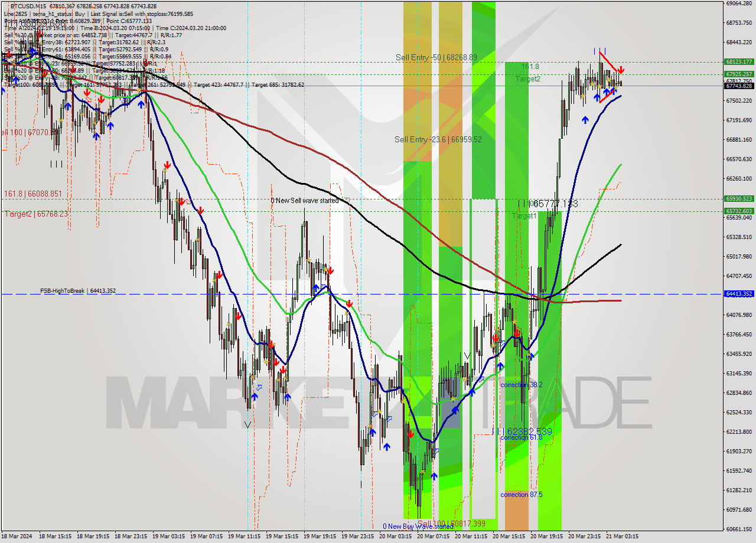Click the 60661.150 price axis value
Viewport: 756px width, 543px height.
[739, 529]
